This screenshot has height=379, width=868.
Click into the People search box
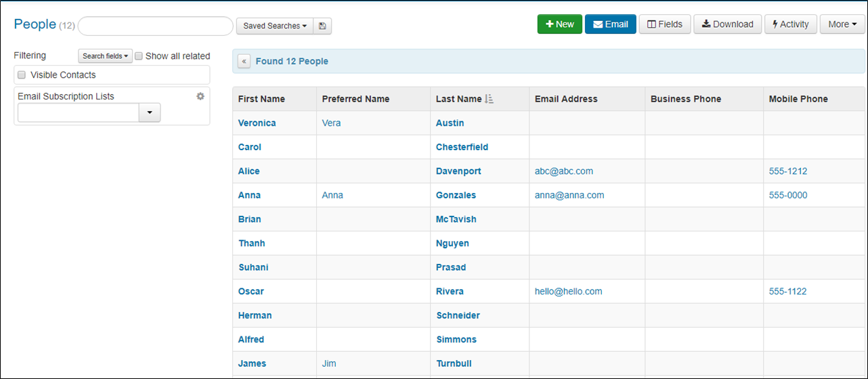coord(156,26)
